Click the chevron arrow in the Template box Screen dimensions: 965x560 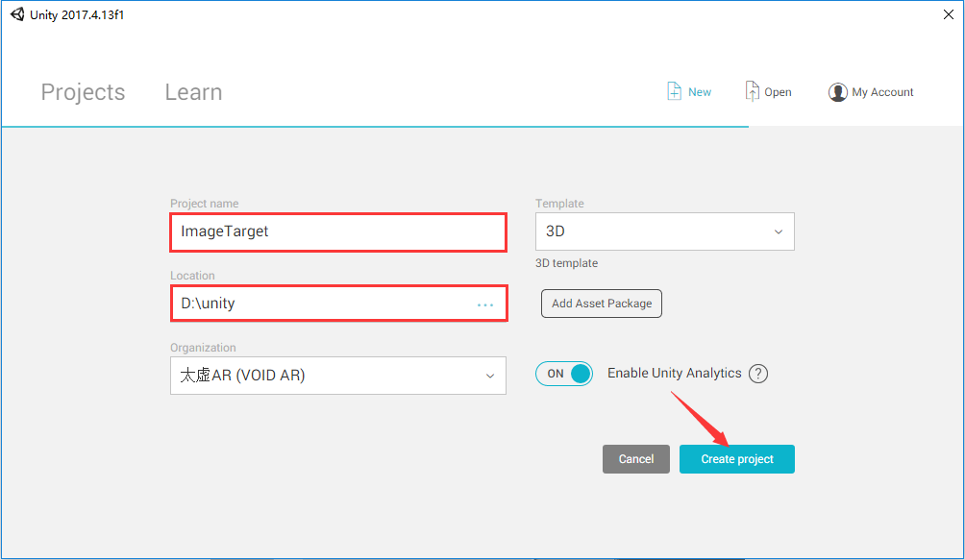[779, 232]
